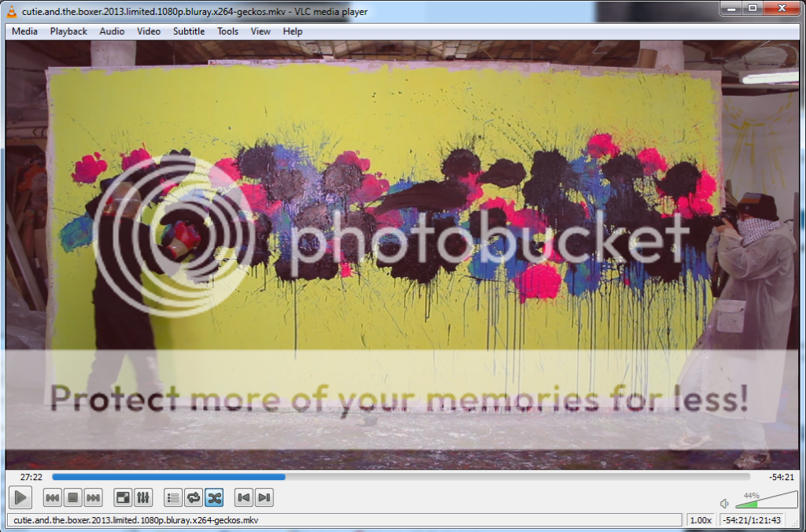This screenshot has height=532, width=806.
Task: Click the video display area
Action: point(402,255)
